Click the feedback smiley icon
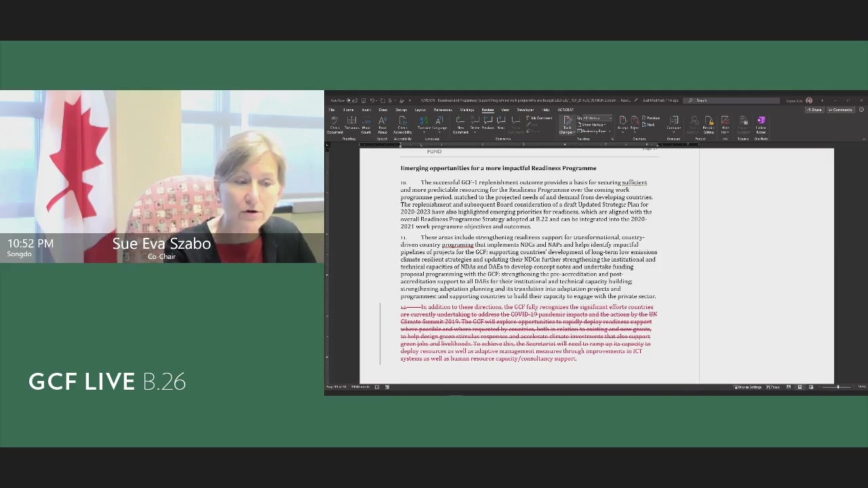The width and height of the screenshot is (868, 488). [861, 110]
